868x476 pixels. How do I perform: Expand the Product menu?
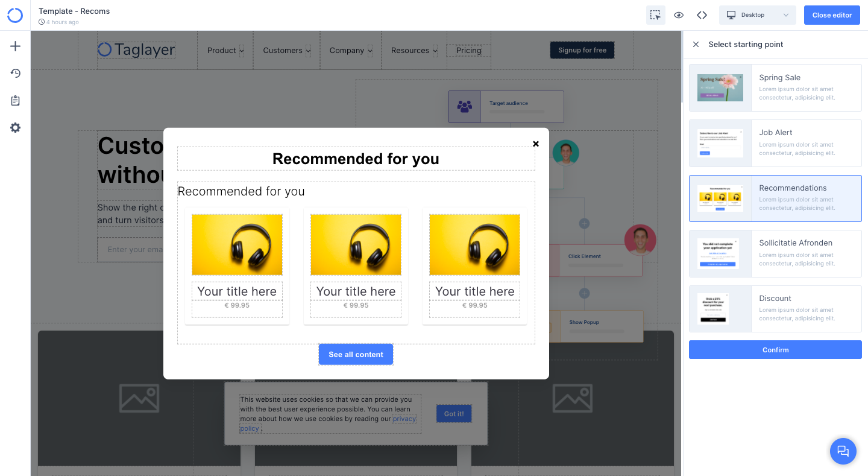click(225, 51)
